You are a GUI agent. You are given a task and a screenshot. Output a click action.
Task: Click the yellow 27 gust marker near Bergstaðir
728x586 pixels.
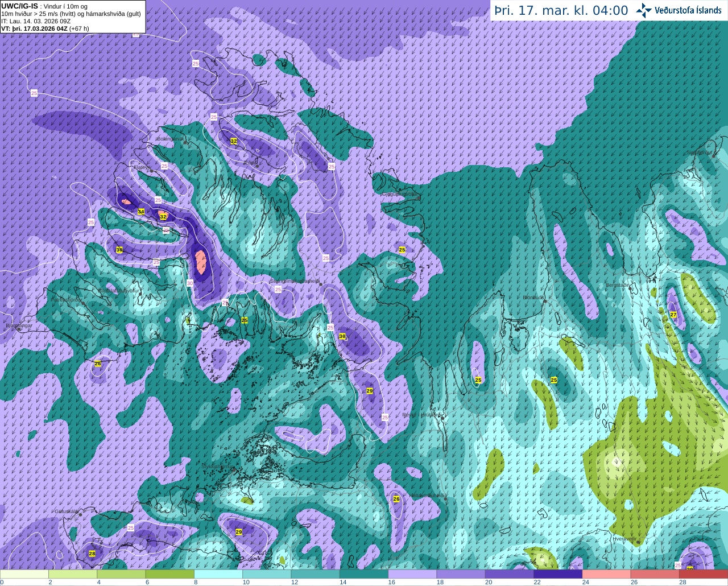(673, 315)
